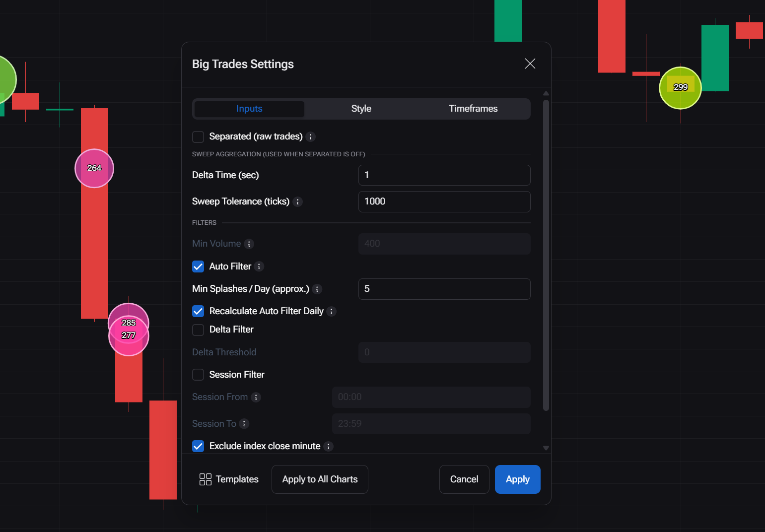Click the Apply button

(x=518, y=479)
